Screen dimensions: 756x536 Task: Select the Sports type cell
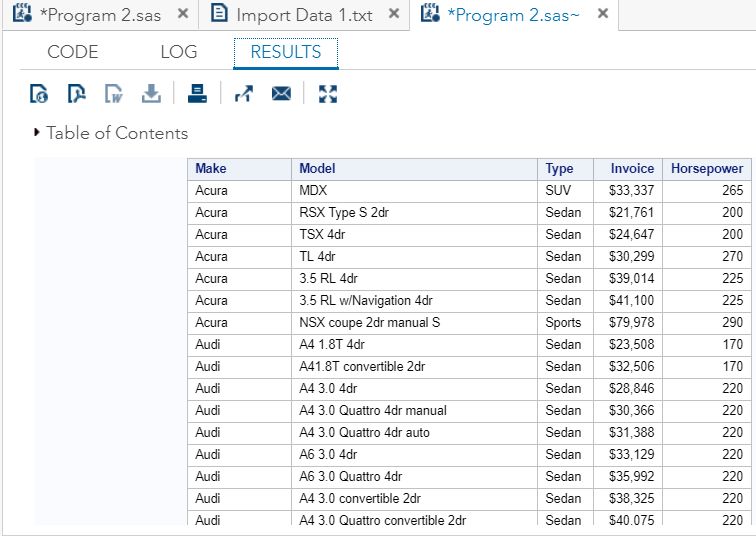tap(565, 322)
